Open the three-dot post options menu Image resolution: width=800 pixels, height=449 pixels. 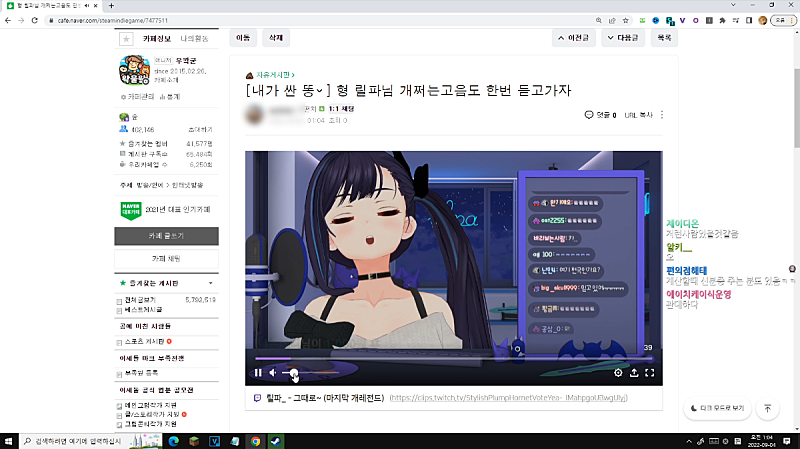661,115
